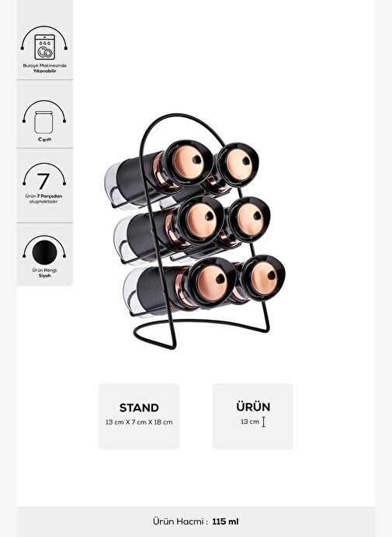Screen dimensions: 392x537
Task: Click the 13 cm X 7 cm X 18 cm text
Action: pyautogui.click(x=139, y=422)
